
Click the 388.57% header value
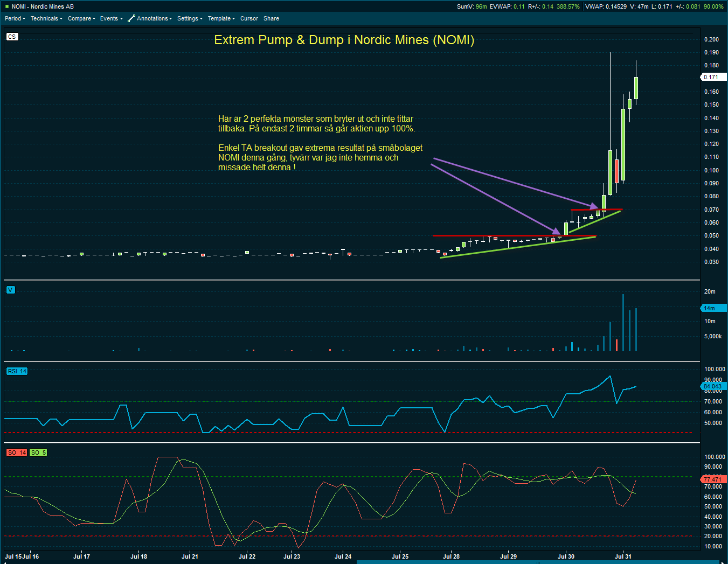568,6
